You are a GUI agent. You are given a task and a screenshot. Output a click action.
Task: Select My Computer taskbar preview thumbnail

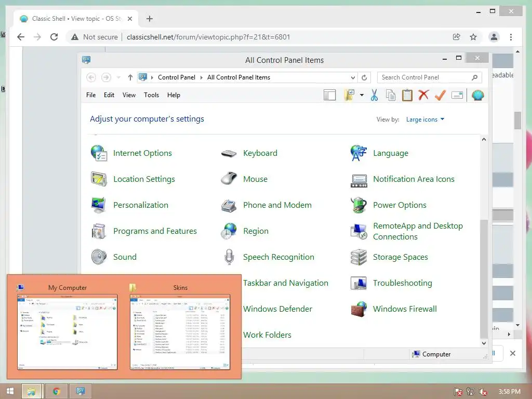(x=67, y=332)
